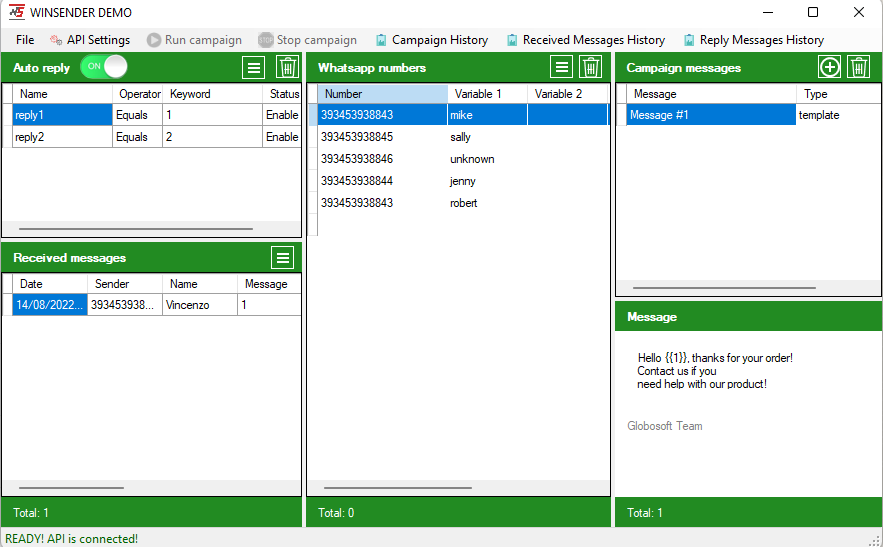
Task: Click the Number column header
Action: [383, 94]
